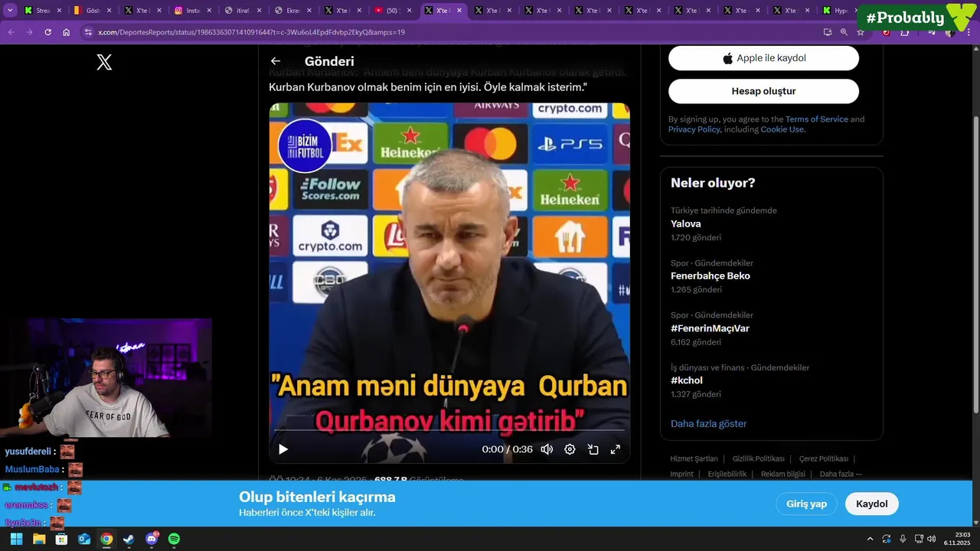This screenshot has width=980, height=551.
Task: Open File Explorer from taskbar
Action: (x=39, y=539)
